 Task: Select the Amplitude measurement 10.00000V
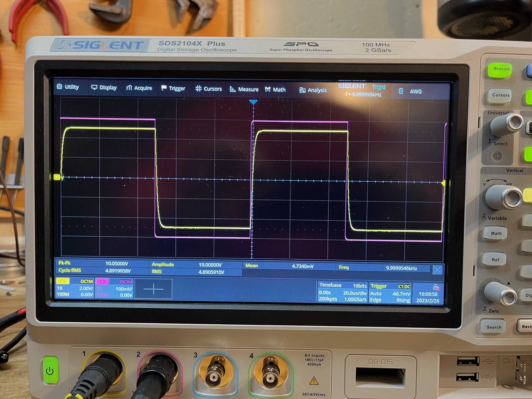210,265
